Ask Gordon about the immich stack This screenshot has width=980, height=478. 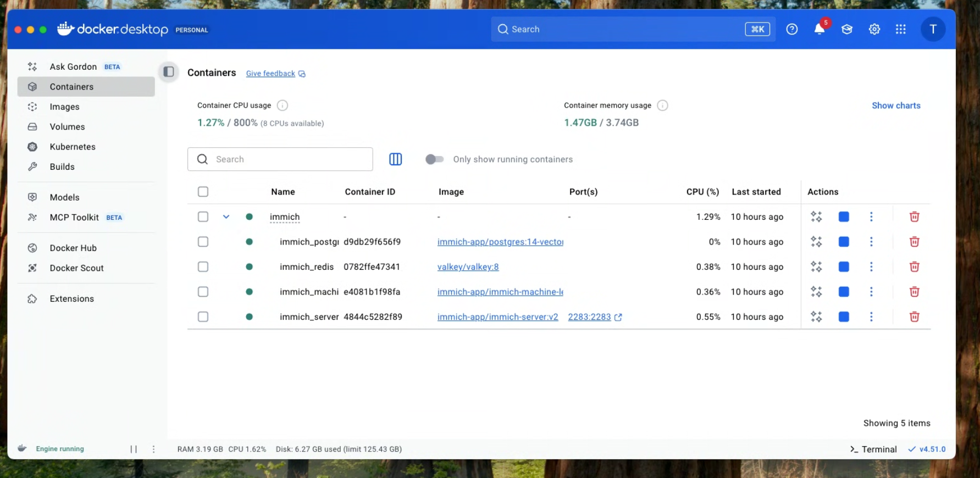coord(816,216)
